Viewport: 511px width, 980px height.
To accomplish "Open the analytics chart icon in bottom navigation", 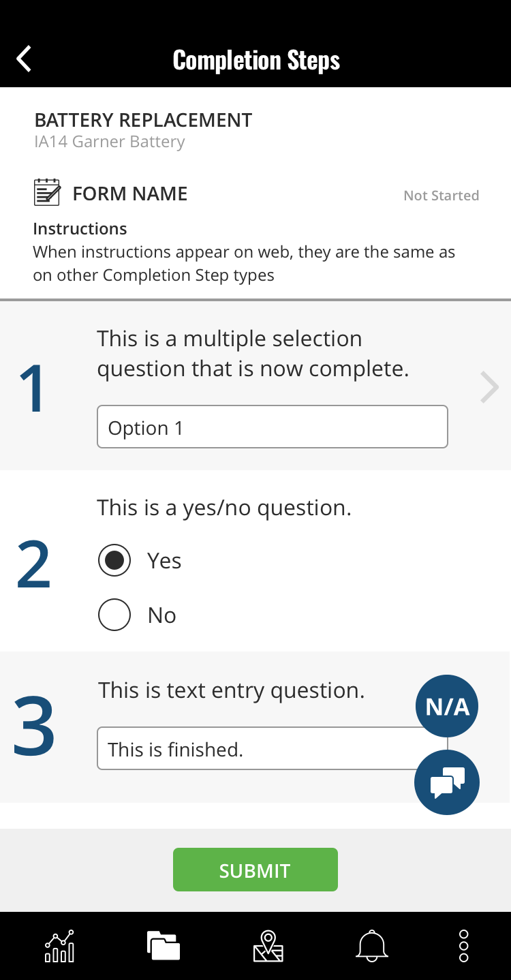I will click(x=59, y=946).
